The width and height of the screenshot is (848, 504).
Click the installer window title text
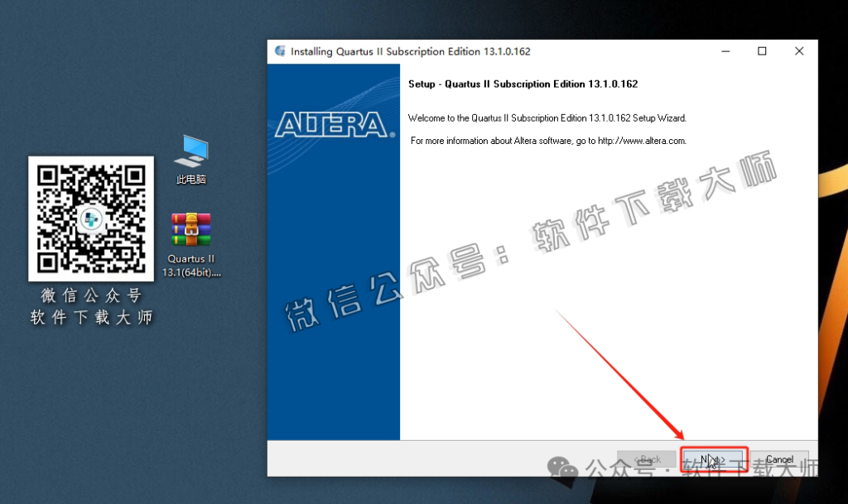pos(410,51)
